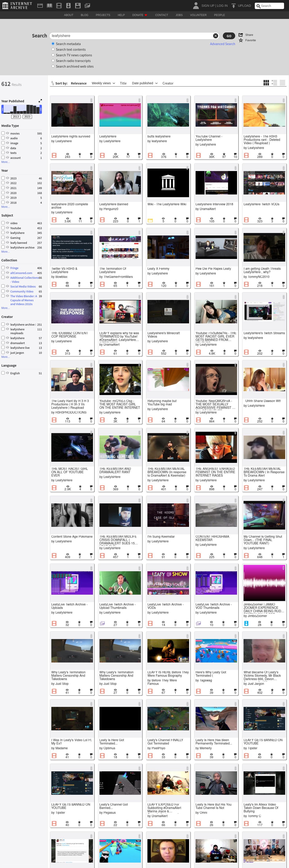The height and width of the screenshot is (868, 289).
Task: Click film media icon on 'LeafyIsHere nights survived' card
Action: [54, 155]
